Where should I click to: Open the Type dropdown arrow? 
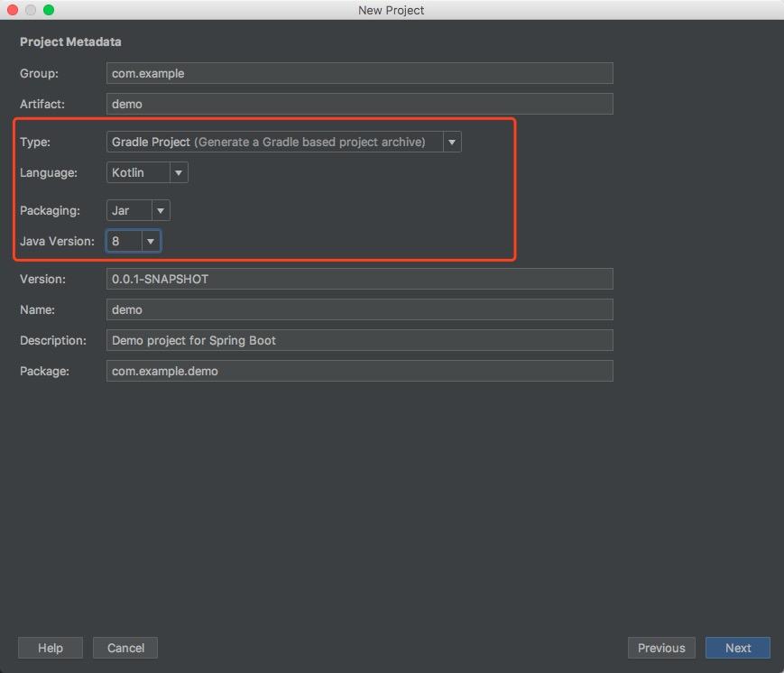pos(451,142)
